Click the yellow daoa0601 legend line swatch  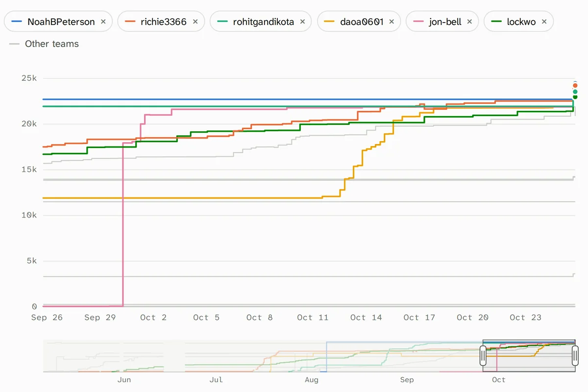tap(329, 22)
